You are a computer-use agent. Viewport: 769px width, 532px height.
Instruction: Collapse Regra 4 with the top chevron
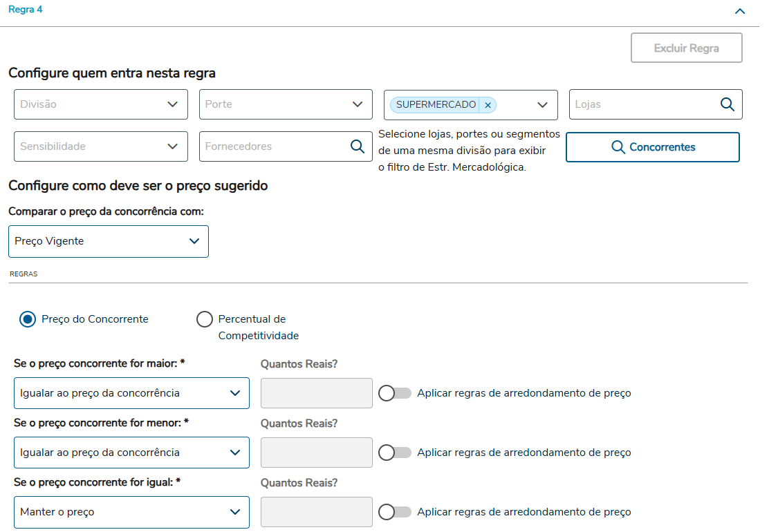[740, 11]
